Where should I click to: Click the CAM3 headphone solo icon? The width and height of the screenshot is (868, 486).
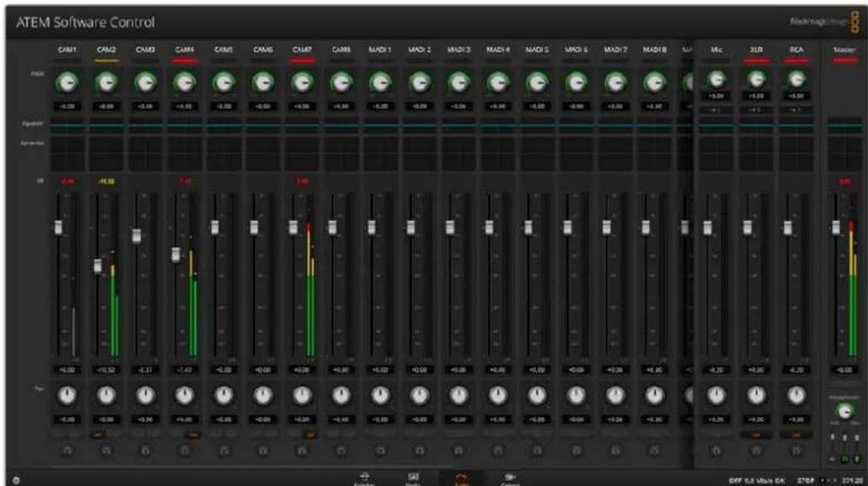(146, 450)
